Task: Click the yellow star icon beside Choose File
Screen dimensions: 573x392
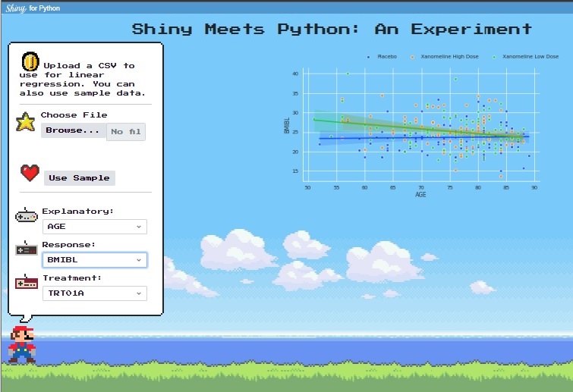Action: (x=25, y=122)
